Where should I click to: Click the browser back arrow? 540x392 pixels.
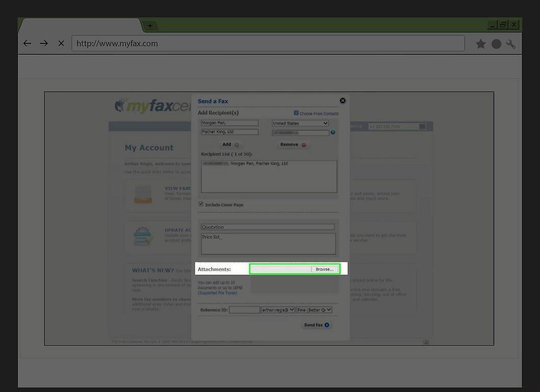(27, 43)
